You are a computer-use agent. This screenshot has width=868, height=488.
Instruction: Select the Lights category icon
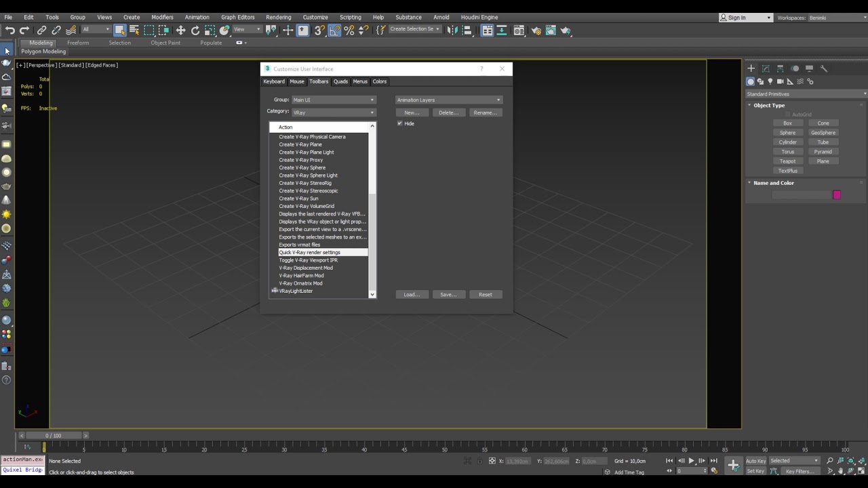point(770,81)
